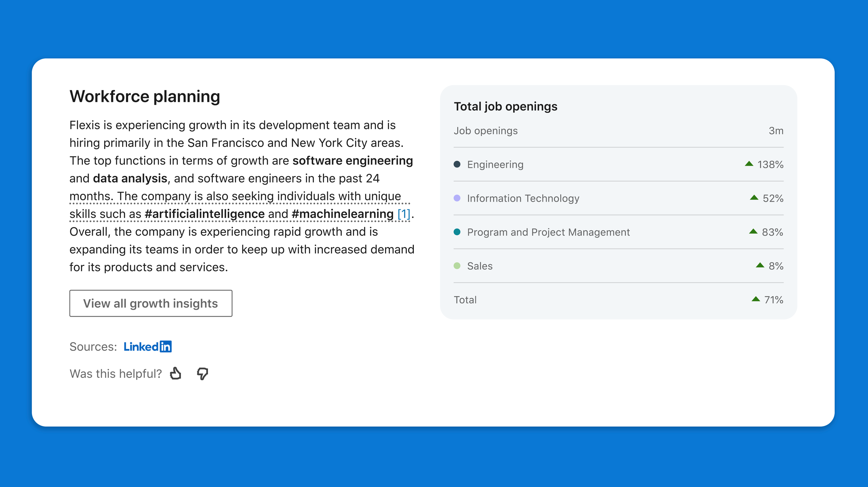Click Engineering green up-arrow icon
The image size is (868, 487).
[749, 164]
